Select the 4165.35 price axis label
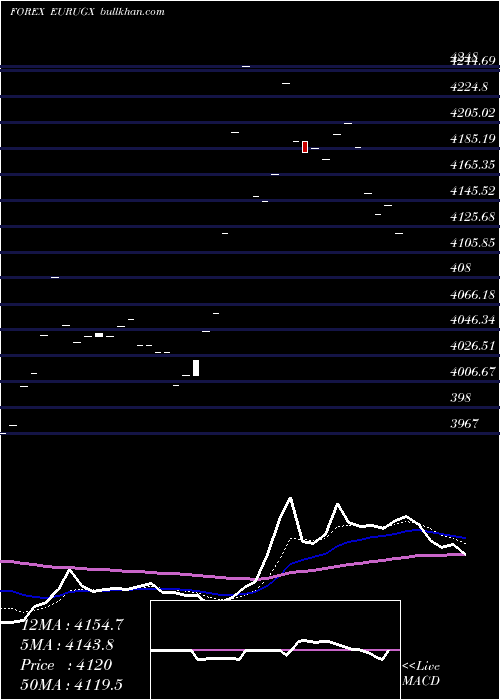The height and width of the screenshot is (700, 500). pos(473,165)
